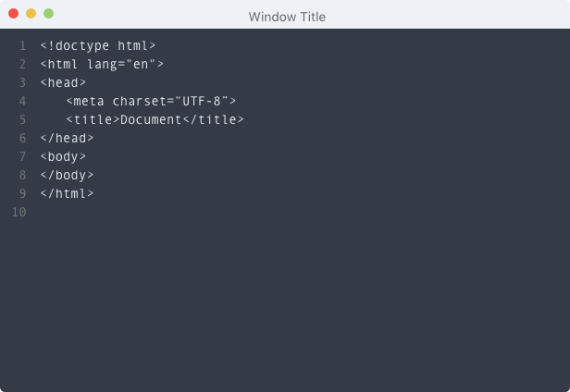Click line number 5 in the gutter

coord(22,119)
